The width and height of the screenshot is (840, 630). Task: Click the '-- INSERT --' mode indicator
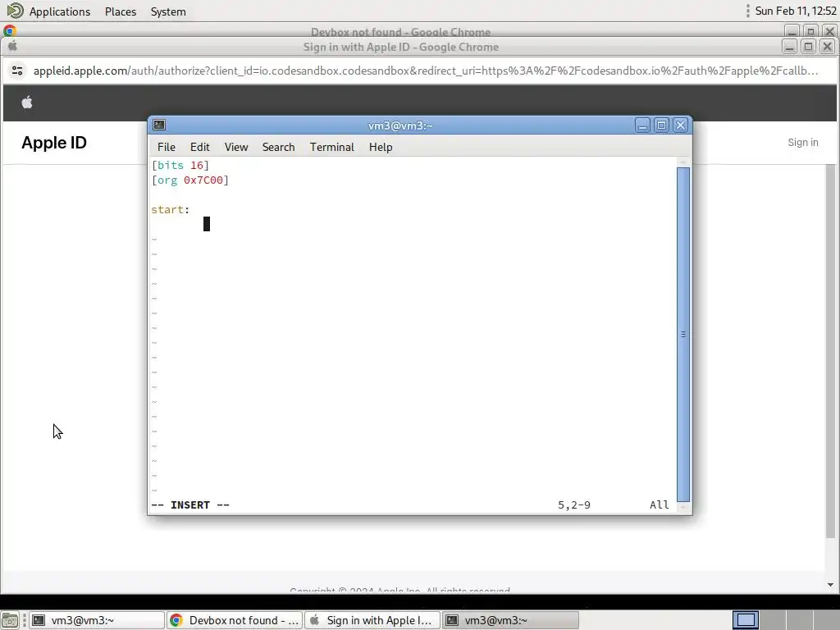190,504
